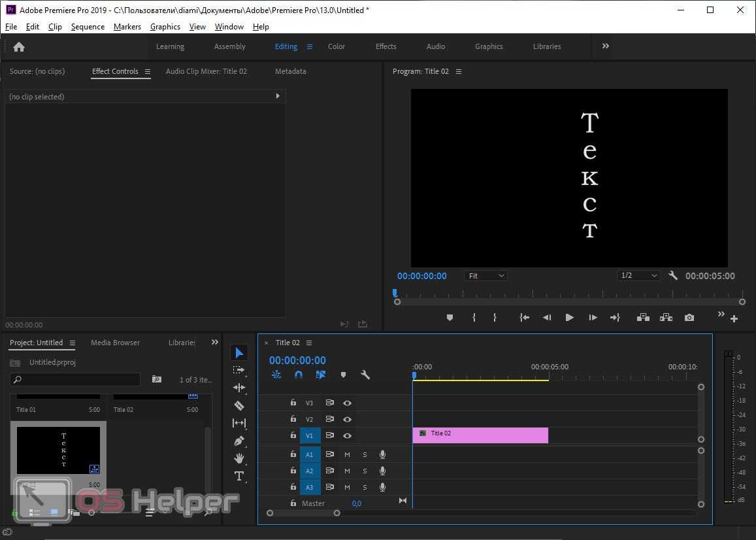Toggle V1 track output eye
Viewport: 756px width, 540px height.
pyautogui.click(x=347, y=435)
